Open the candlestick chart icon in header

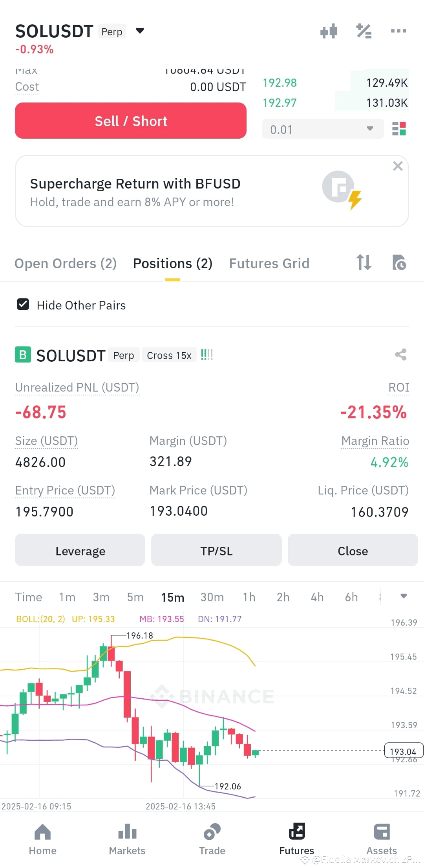pyautogui.click(x=329, y=31)
